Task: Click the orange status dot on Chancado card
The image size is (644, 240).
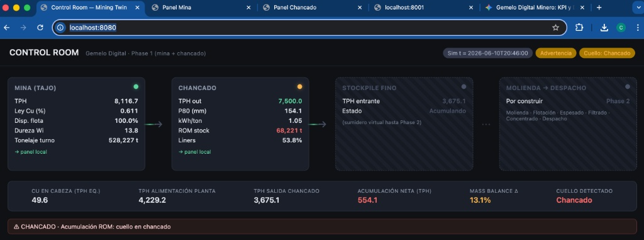Action: tap(300, 87)
